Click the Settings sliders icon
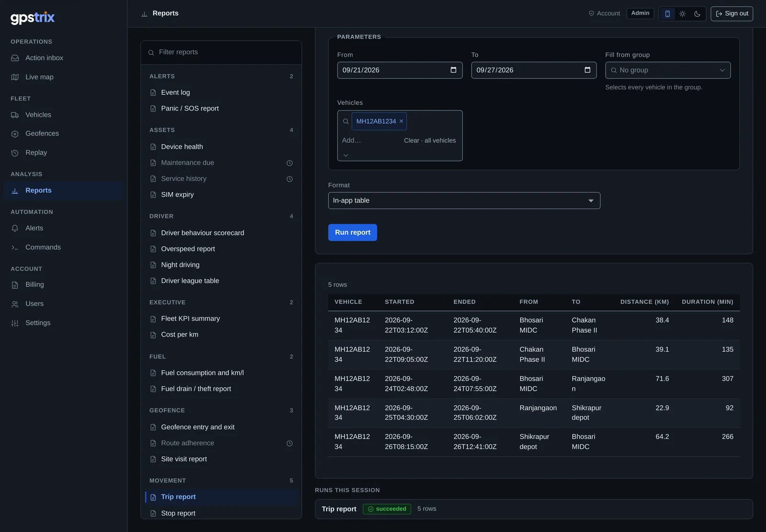Screen dimensions: 766x532 pyautogui.click(x=15, y=323)
